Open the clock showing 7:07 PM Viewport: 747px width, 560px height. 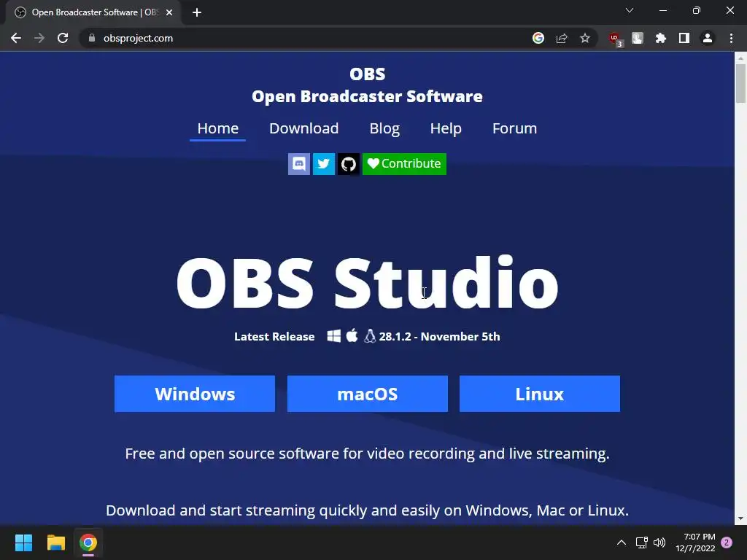695,542
